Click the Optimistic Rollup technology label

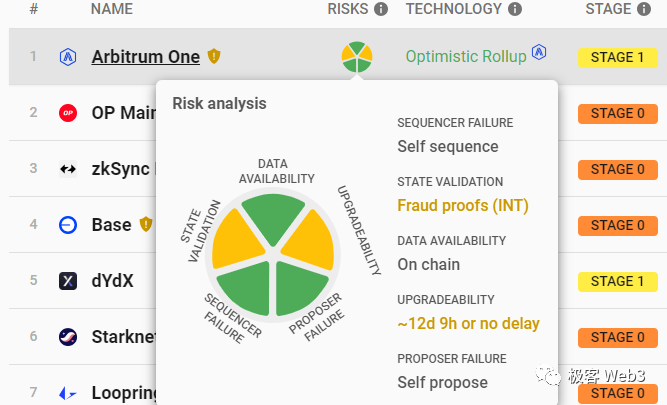coord(466,57)
